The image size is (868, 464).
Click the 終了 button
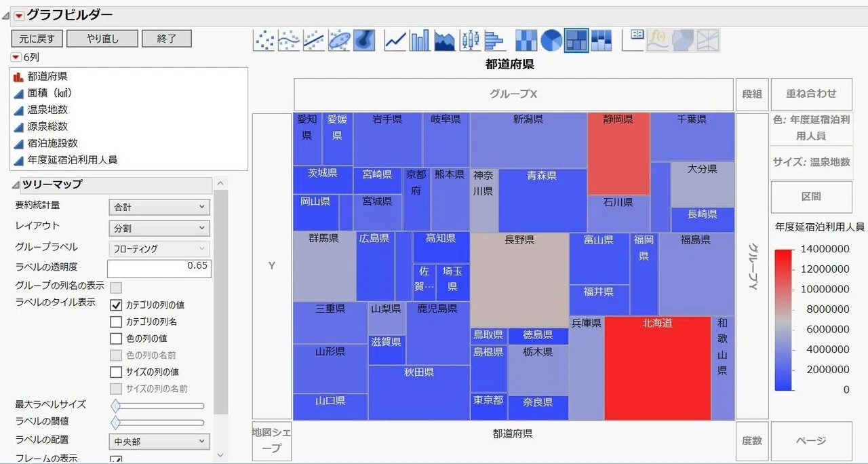pos(167,39)
